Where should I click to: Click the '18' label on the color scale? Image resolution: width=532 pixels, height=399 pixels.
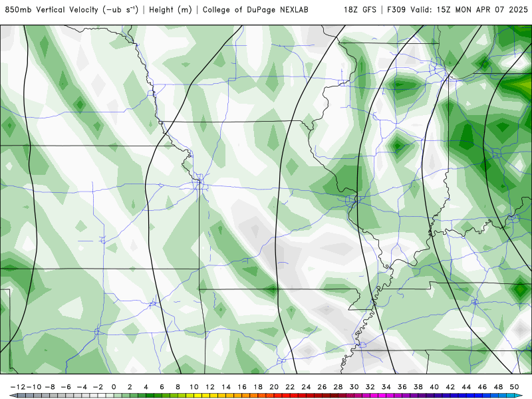(x=258, y=387)
